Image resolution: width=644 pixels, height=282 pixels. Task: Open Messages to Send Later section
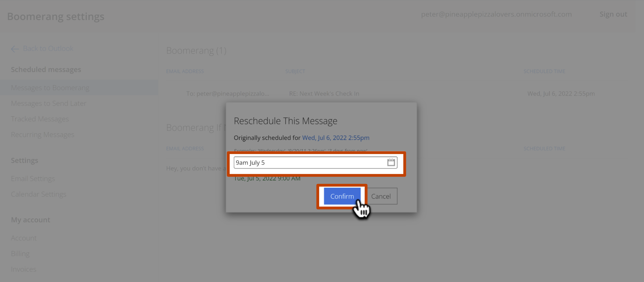click(48, 103)
